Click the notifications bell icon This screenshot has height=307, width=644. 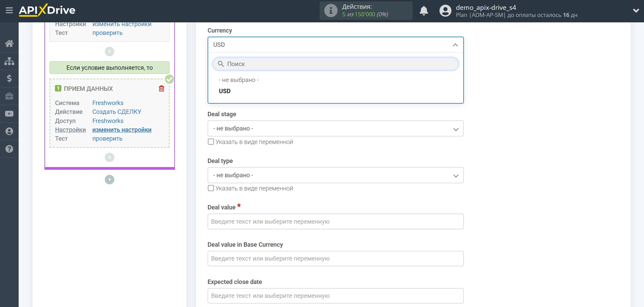coord(424,11)
